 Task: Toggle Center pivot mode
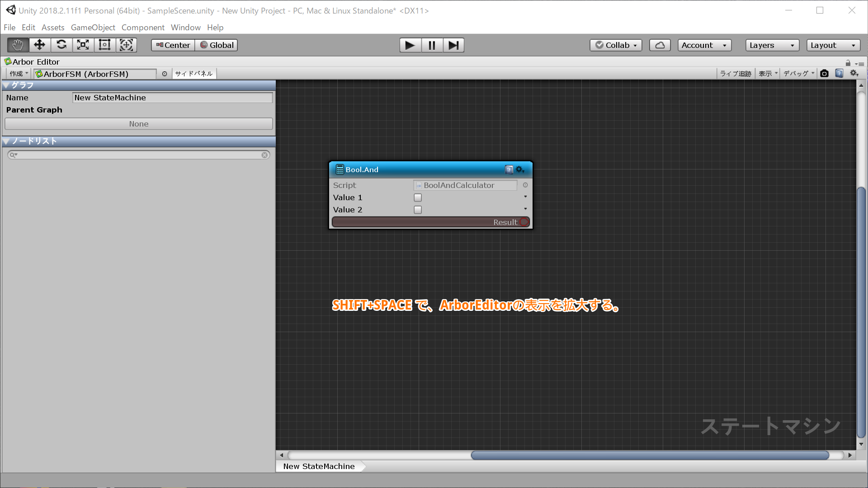(172, 45)
